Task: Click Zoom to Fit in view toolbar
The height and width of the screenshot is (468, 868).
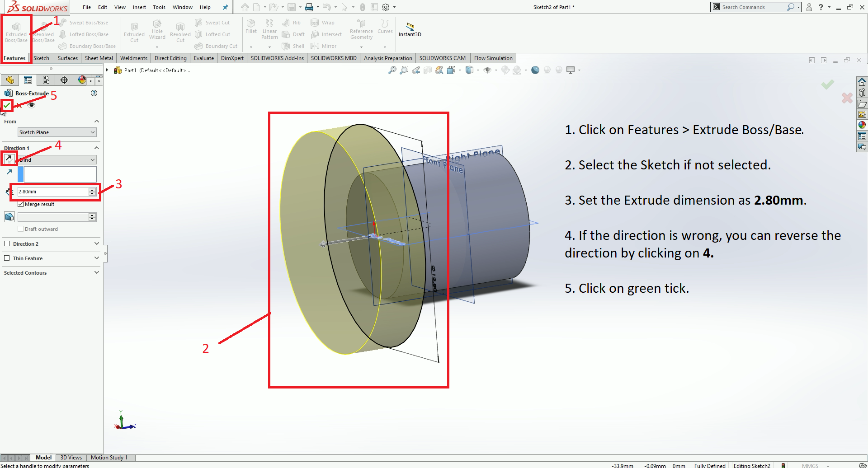Action: (x=392, y=70)
